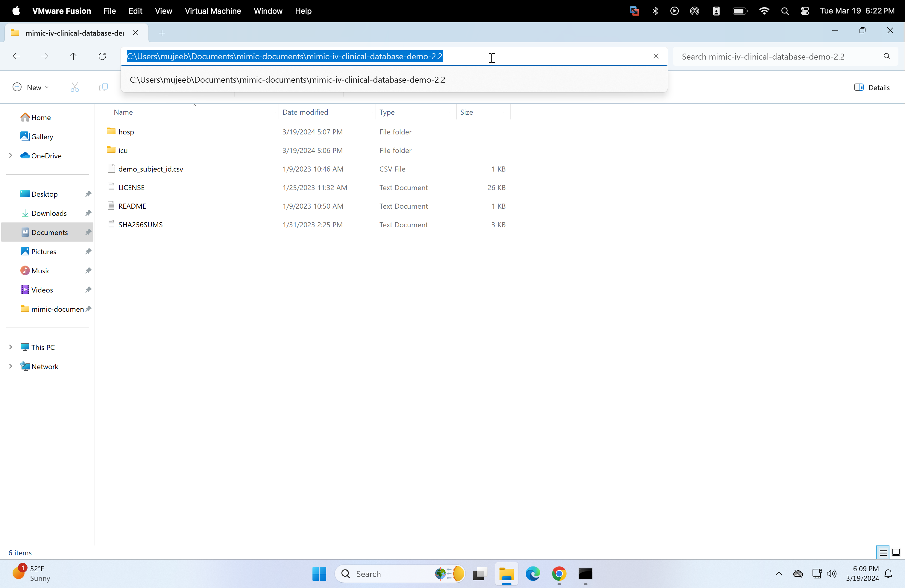Click the Cut scissors icon
Screen dimensions: 905x588
point(75,87)
